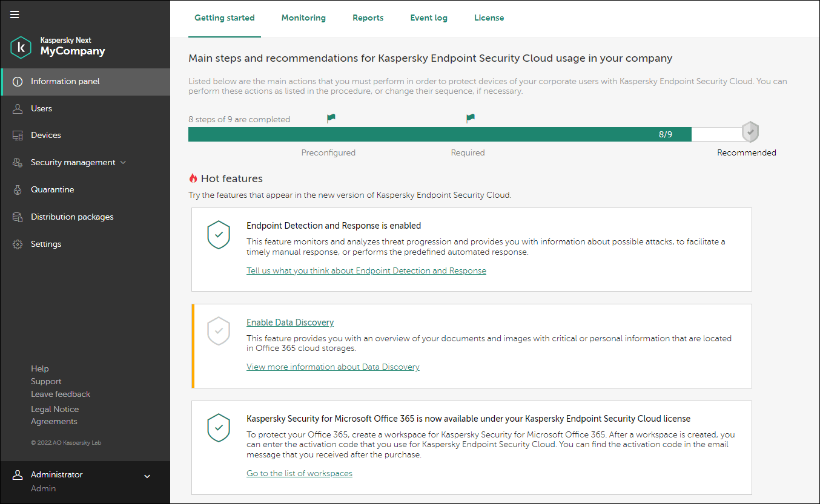Screen dimensions: 820x504
Task: Collapse the sidebar with the hamburger menu
Action: [x=15, y=15]
